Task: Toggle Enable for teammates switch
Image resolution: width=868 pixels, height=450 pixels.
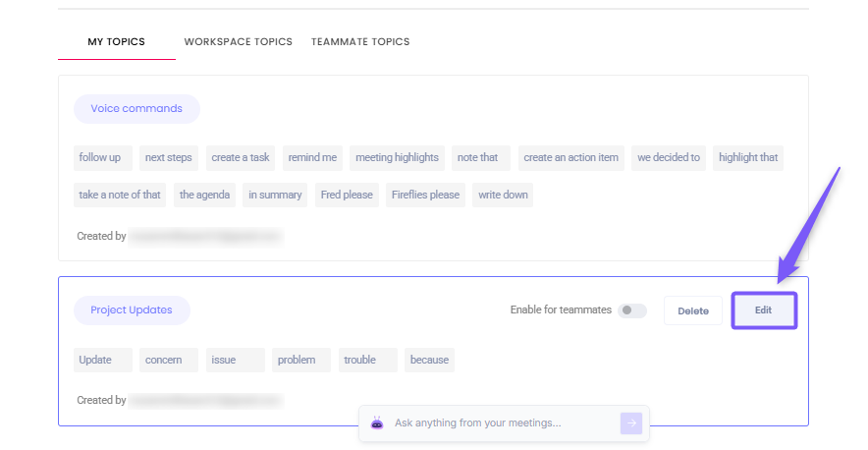Action: coord(631,310)
